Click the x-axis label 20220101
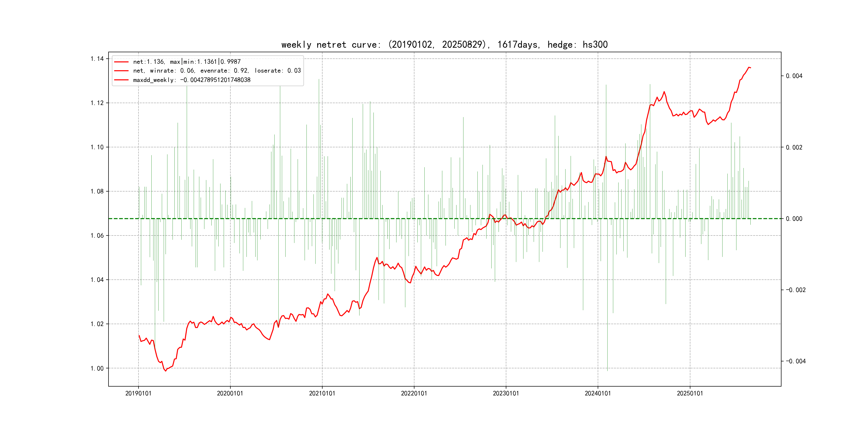 [414, 393]
